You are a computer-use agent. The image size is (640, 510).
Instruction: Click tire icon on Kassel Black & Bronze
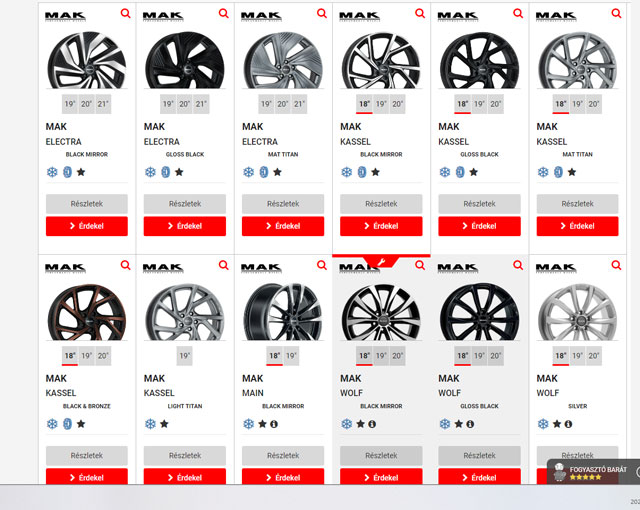pos(67,424)
